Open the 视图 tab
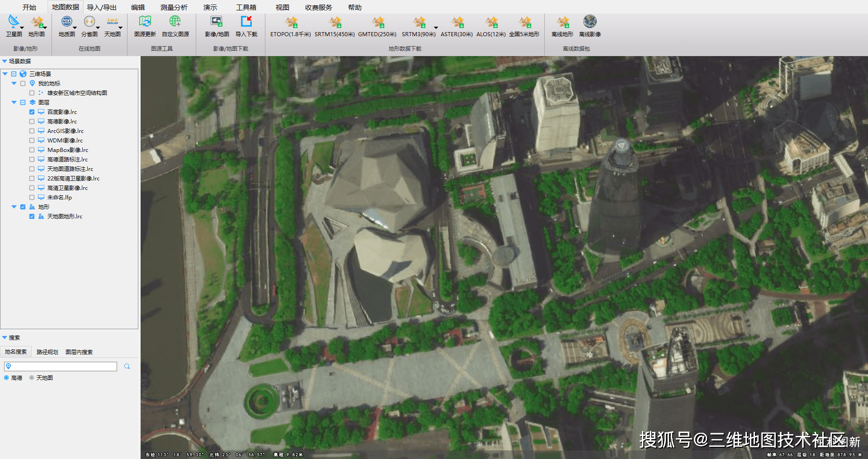The width and height of the screenshot is (868, 459). coord(283,7)
